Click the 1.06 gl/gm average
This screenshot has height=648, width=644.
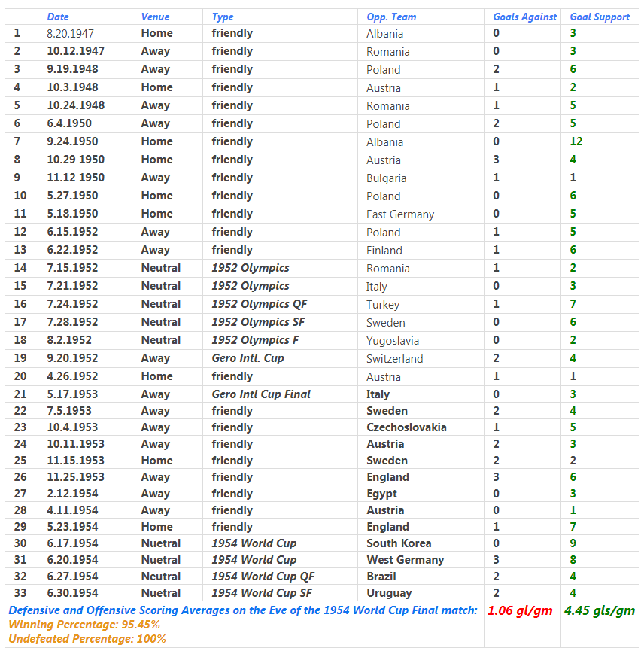pos(520,611)
